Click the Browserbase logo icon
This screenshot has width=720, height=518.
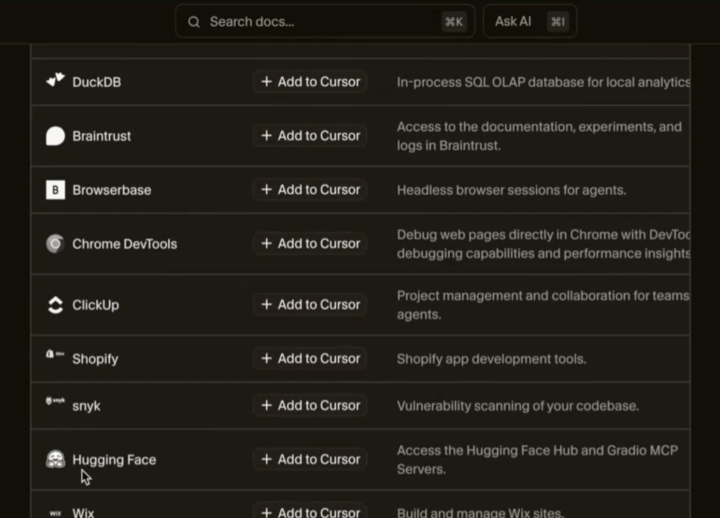click(55, 190)
